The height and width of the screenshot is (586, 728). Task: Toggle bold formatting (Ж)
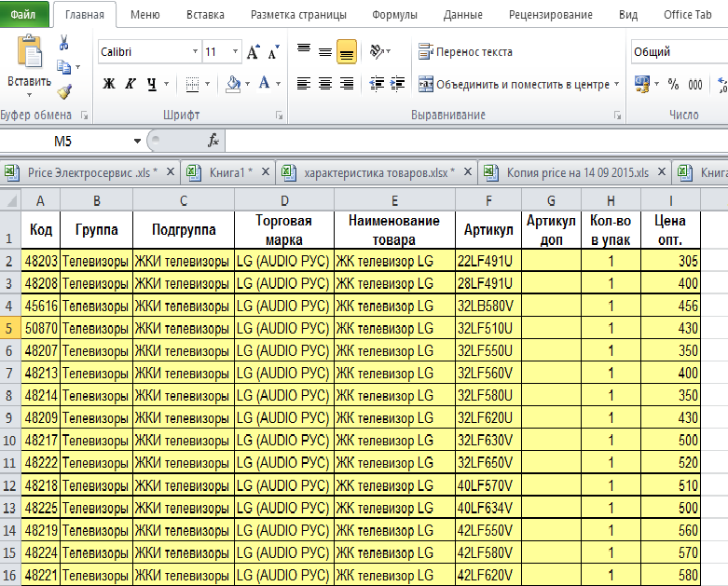click(x=109, y=84)
